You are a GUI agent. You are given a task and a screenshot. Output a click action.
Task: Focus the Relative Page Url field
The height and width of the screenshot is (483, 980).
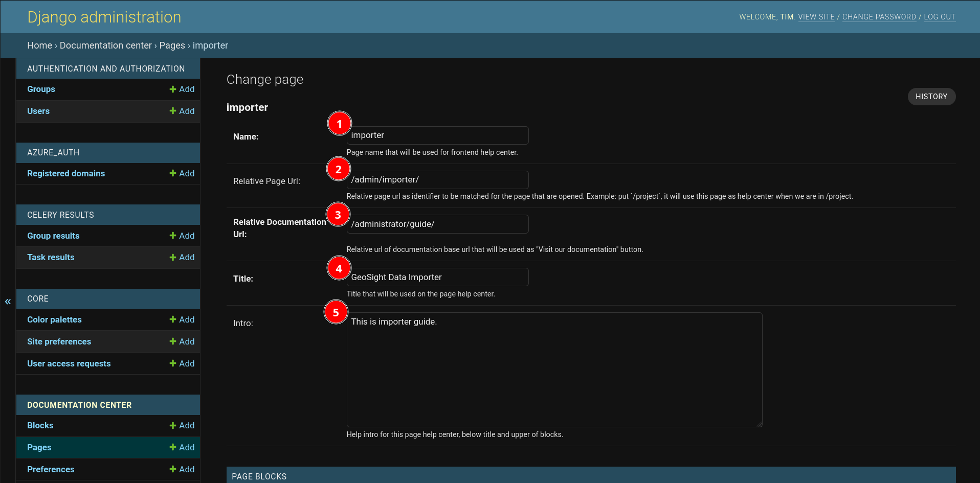pos(437,180)
